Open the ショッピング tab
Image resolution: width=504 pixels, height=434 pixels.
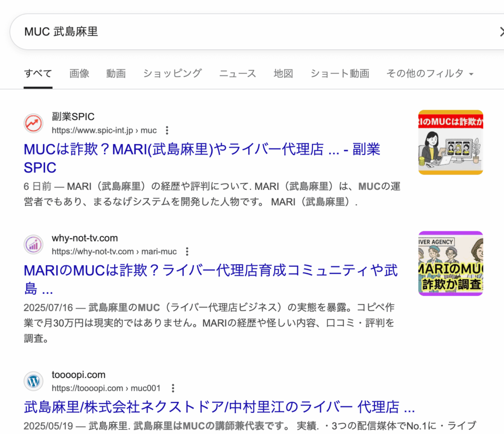[x=173, y=74]
